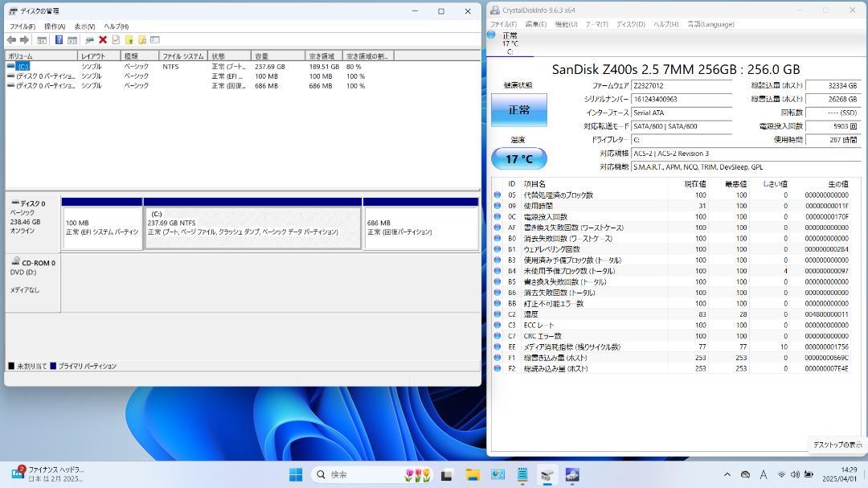Click the CrystalDiskInfo icon on the taskbar
868x488 pixels.
572,474
